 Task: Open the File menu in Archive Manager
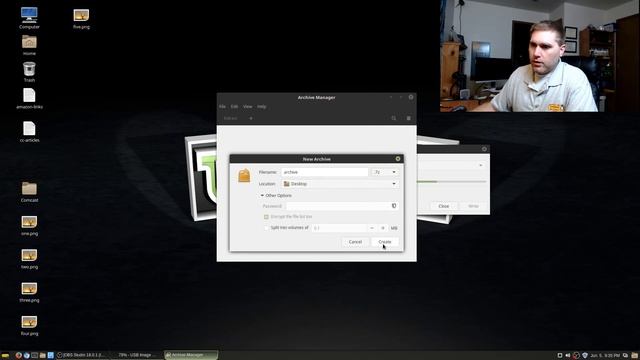pyautogui.click(x=222, y=107)
